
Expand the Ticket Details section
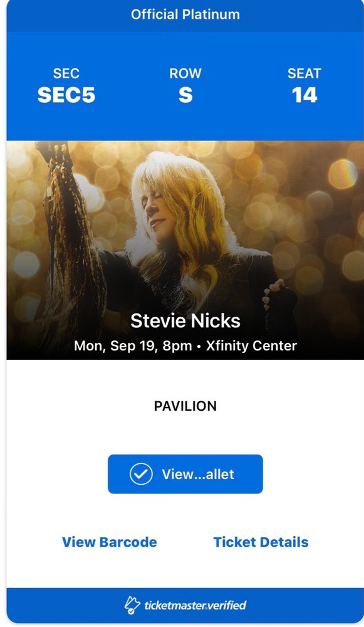pyautogui.click(x=261, y=542)
